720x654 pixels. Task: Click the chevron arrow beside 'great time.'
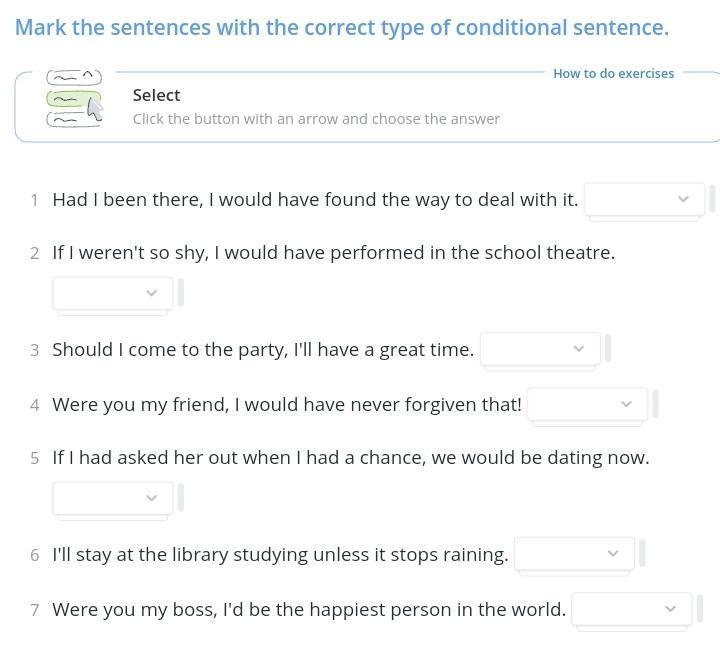[x=579, y=349]
